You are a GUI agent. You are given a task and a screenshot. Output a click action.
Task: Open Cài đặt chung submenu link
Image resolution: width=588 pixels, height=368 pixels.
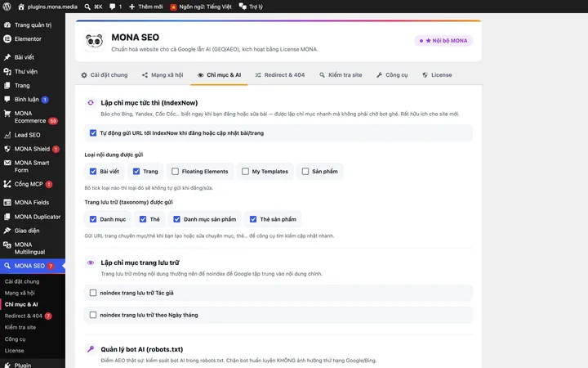pyautogui.click(x=22, y=281)
